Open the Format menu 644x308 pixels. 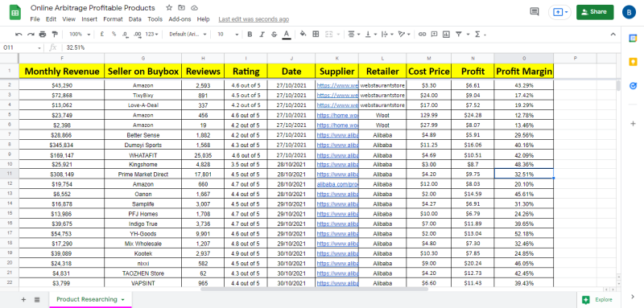pos(113,19)
